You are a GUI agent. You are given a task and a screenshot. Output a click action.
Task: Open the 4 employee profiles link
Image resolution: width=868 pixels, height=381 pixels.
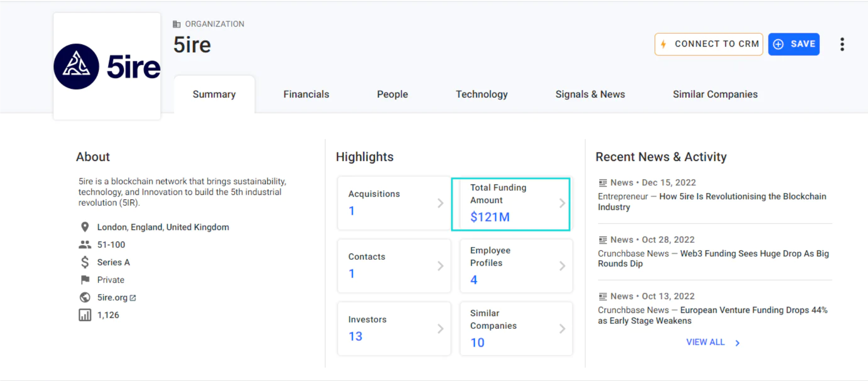474,280
